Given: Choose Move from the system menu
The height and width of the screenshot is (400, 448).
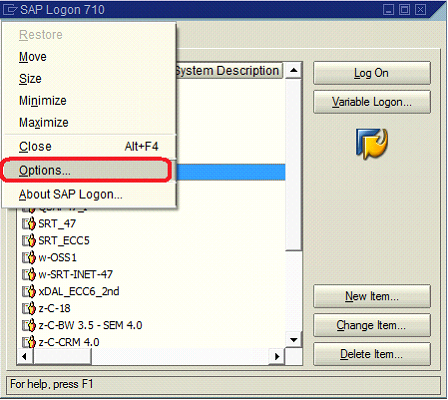Looking at the screenshot, I should coord(89,57).
